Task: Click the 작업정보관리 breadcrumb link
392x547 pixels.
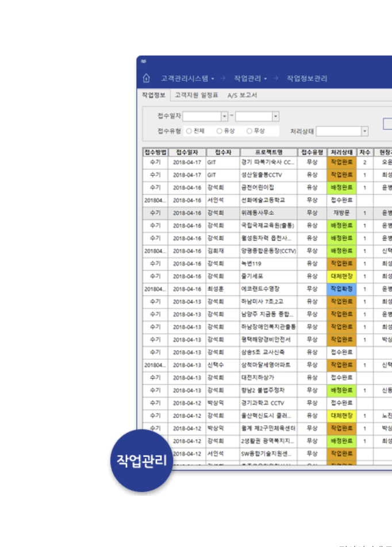Action: point(307,78)
